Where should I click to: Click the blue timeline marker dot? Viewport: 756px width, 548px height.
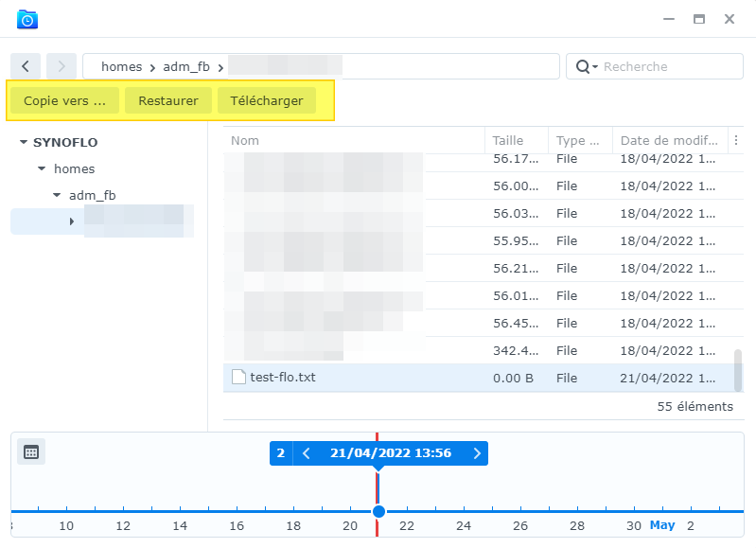pyautogui.click(x=379, y=511)
